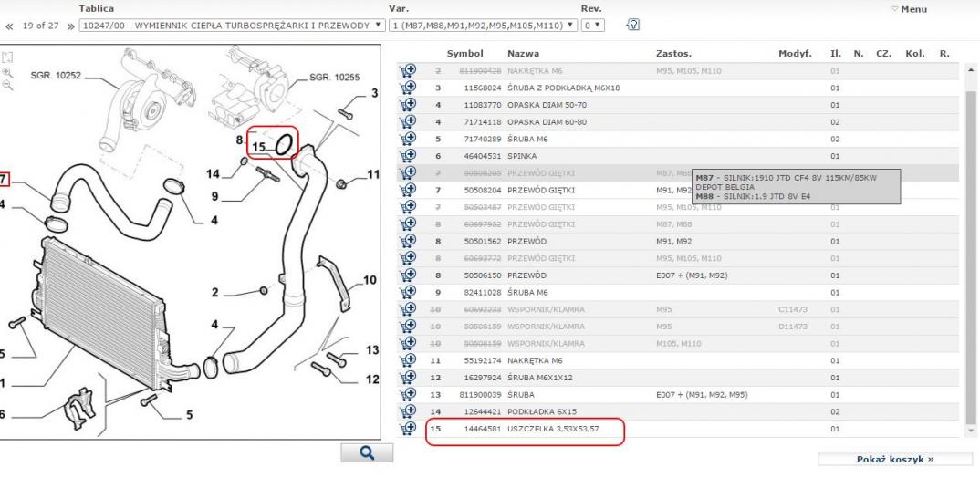Go to next table with » arrow
The height and width of the screenshot is (478, 980).
point(70,26)
